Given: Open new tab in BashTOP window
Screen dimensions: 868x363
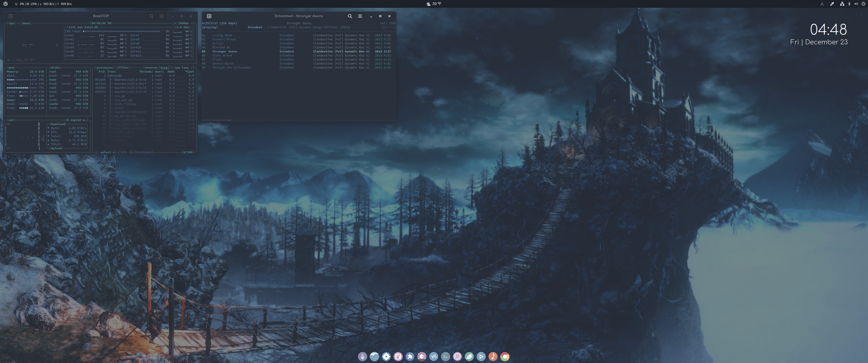Looking at the screenshot, I should pos(10,16).
